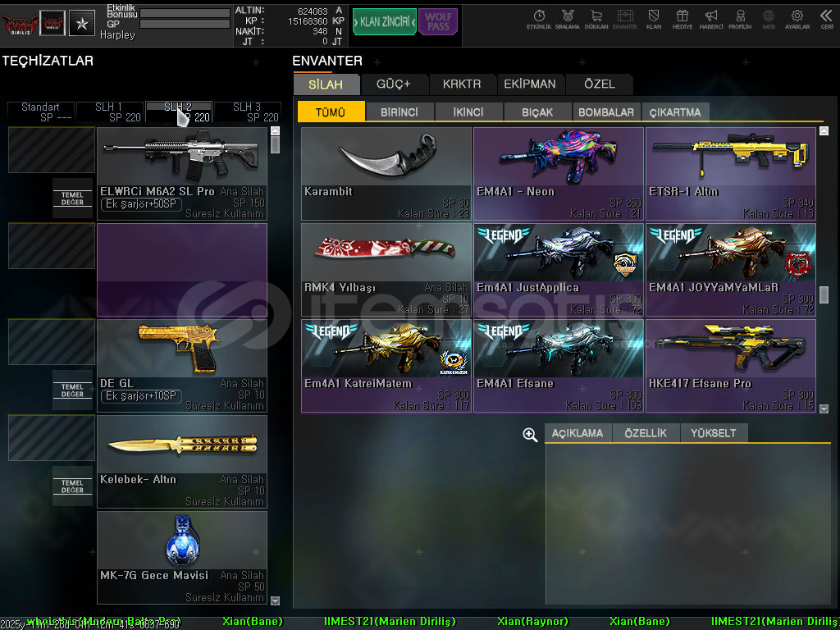The height and width of the screenshot is (630, 840).
Task: Select the Standart loadout slot
Action: 40,112
